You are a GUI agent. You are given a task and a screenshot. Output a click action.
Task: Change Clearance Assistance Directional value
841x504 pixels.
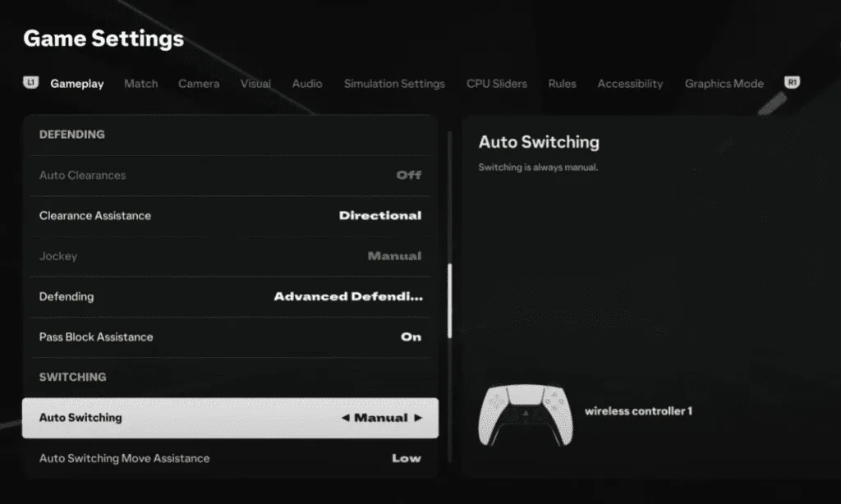point(379,216)
